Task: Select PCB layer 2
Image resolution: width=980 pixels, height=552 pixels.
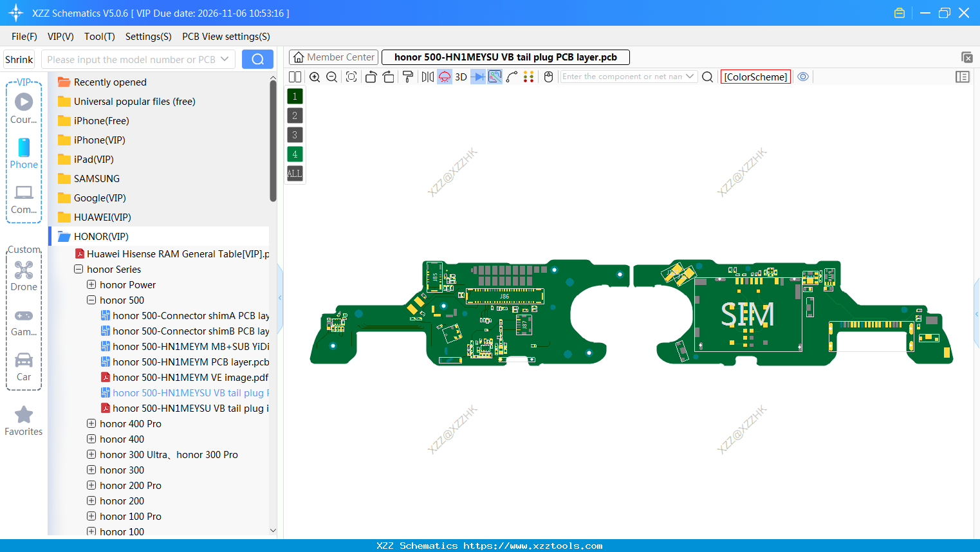Action: pos(294,115)
